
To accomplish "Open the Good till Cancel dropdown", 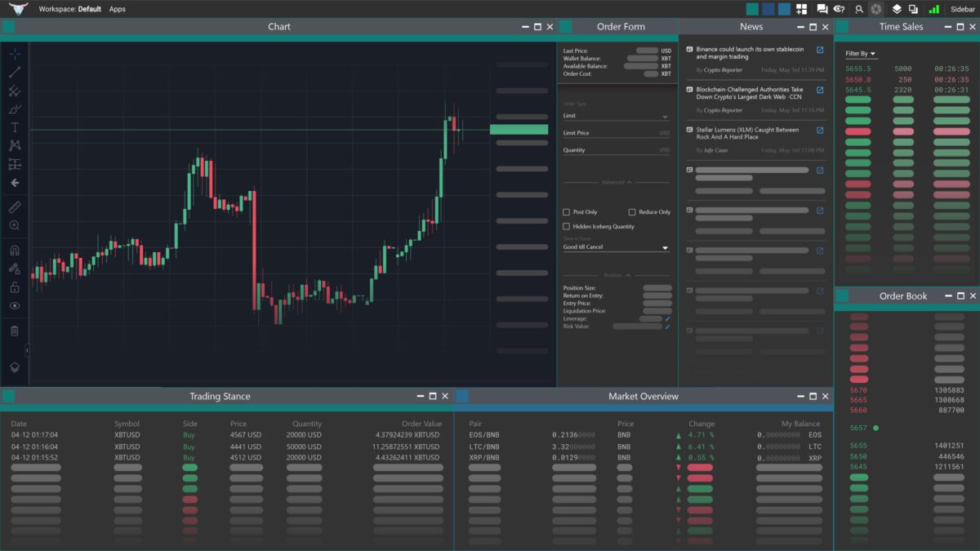I will tap(664, 247).
